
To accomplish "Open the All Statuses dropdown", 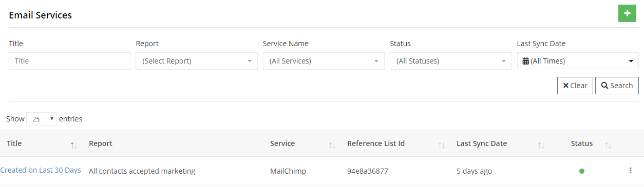I will (451, 61).
